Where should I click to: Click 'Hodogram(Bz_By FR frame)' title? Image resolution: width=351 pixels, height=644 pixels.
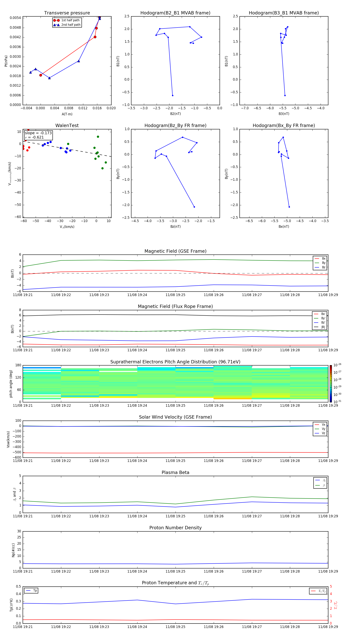point(175,125)
